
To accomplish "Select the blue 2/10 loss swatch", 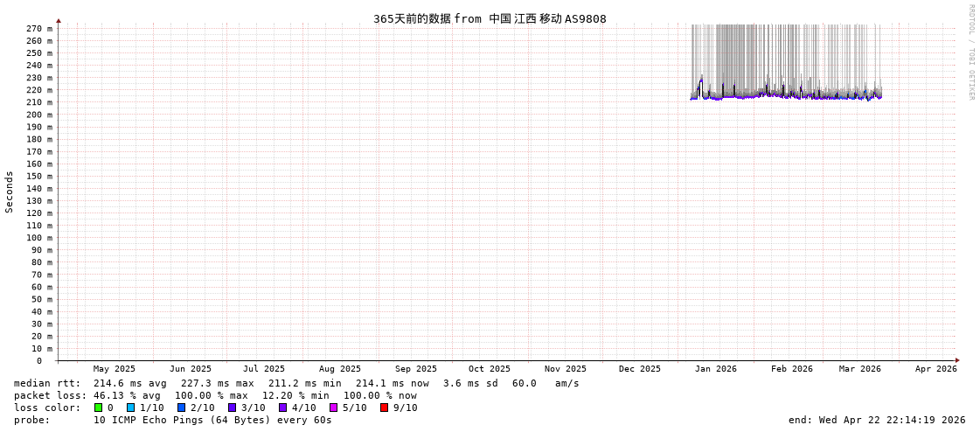I will (x=181, y=408).
